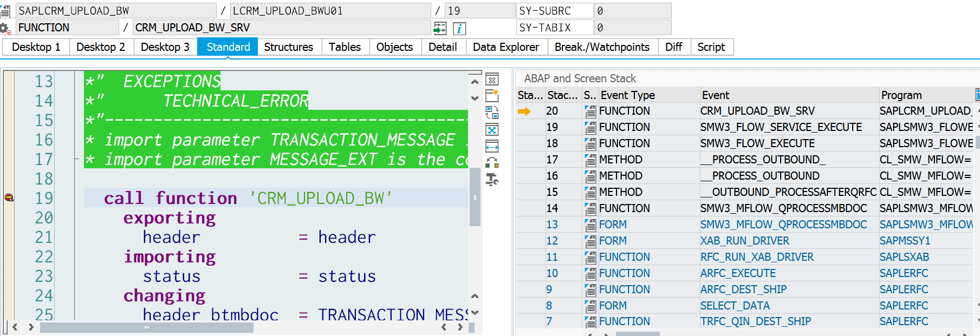980x336 pixels.
Task: Switch to the Desktop 1 tab
Action: coord(36,47)
